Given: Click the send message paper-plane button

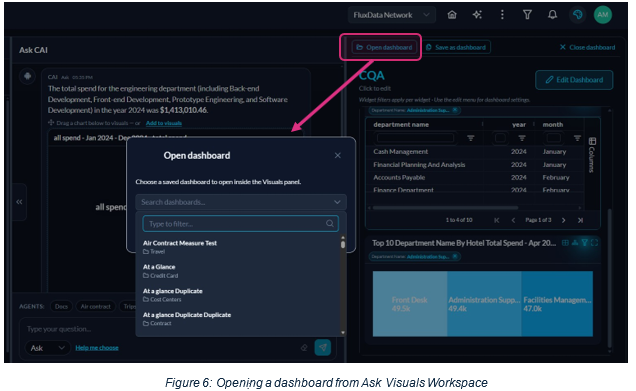Looking at the screenshot, I should click(323, 348).
